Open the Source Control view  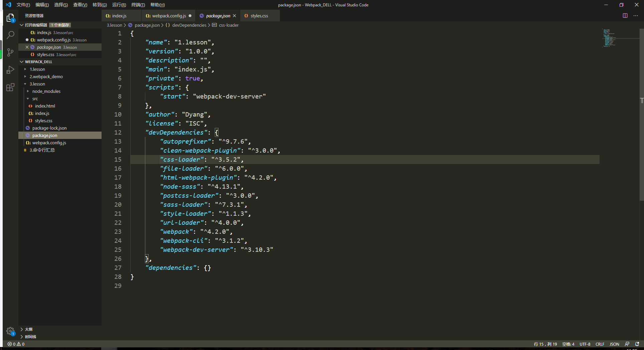point(10,52)
